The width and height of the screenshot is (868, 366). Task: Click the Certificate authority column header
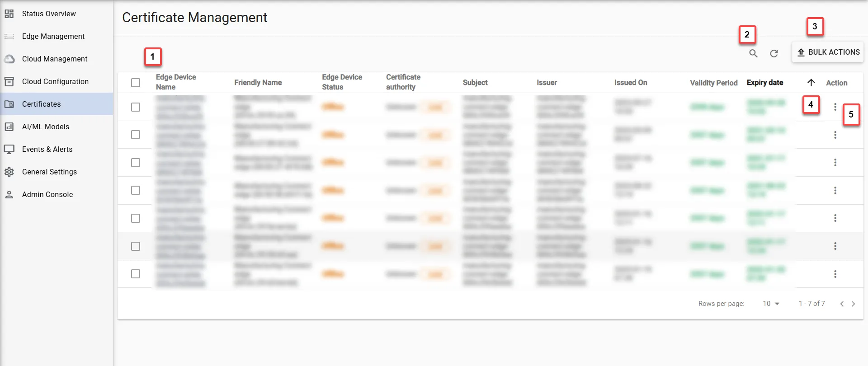point(403,82)
